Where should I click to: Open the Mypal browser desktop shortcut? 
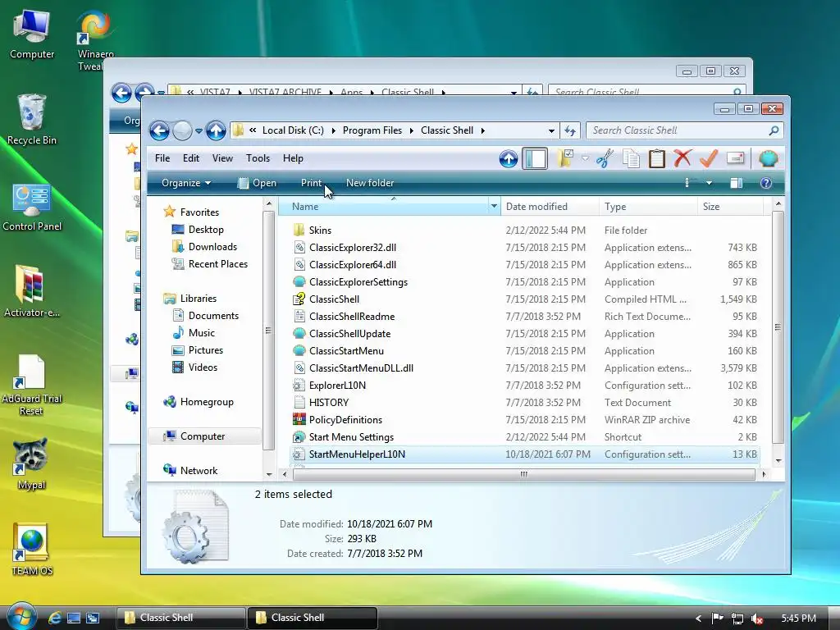(x=31, y=464)
